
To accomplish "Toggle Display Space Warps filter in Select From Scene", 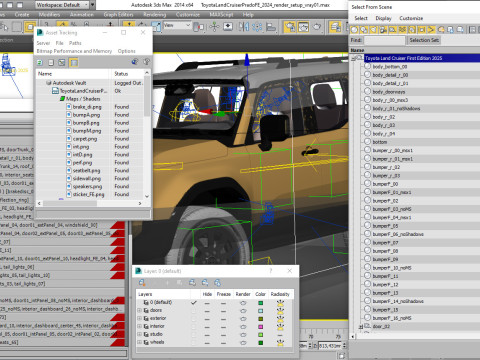I will [403, 30].
